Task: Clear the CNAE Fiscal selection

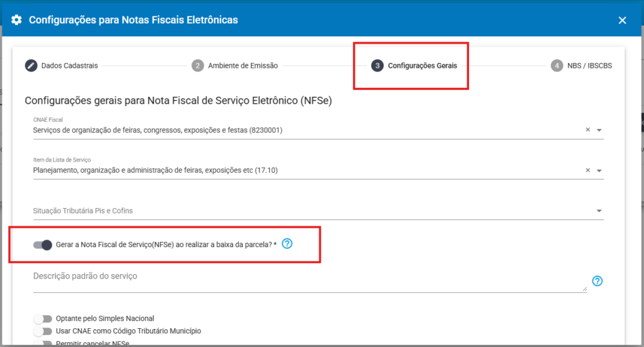Action: [x=588, y=129]
